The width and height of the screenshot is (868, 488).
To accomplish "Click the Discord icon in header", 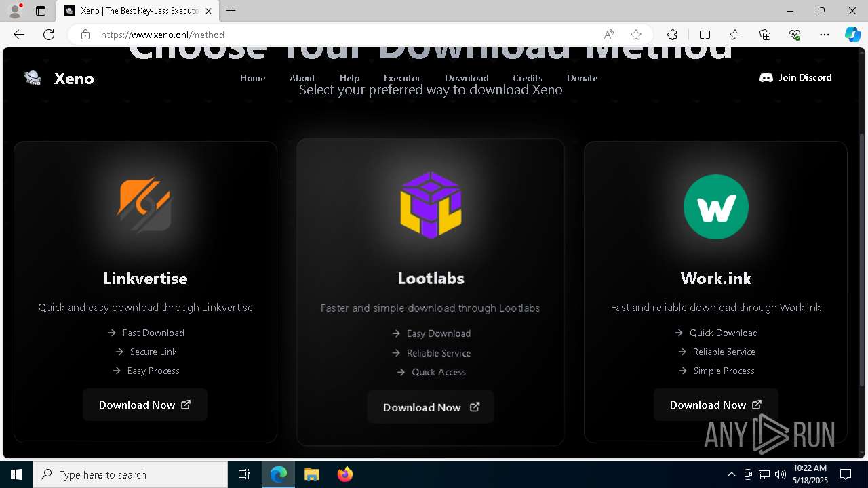I will pos(766,78).
